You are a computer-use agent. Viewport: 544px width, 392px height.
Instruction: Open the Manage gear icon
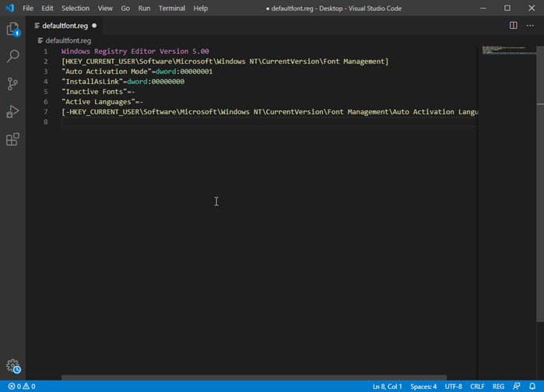[x=13, y=366]
